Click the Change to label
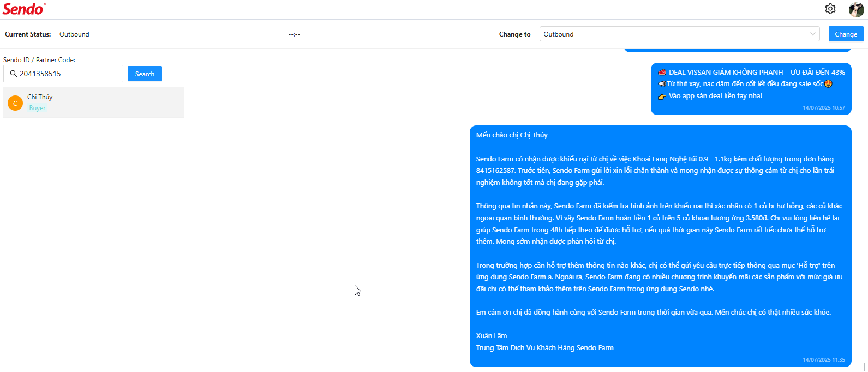This screenshot has height=372, width=868. [514, 34]
